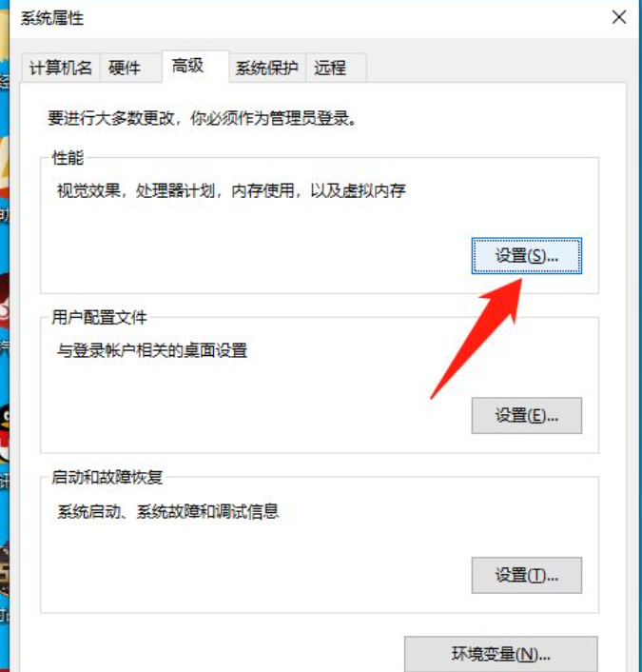The width and height of the screenshot is (642, 672).
Task: Click the 用户配置文件 group label
Action: [99, 318]
